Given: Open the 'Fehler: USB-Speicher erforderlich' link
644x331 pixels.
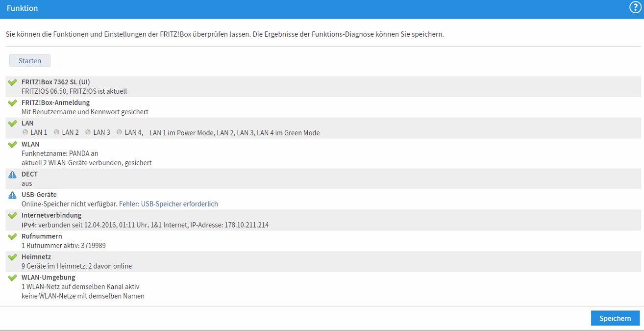Looking at the screenshot, I should coord(169,204).
